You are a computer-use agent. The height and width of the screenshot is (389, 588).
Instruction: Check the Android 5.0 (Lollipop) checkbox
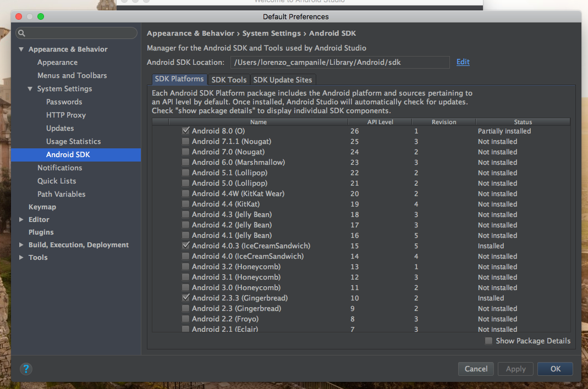[185, 184]
